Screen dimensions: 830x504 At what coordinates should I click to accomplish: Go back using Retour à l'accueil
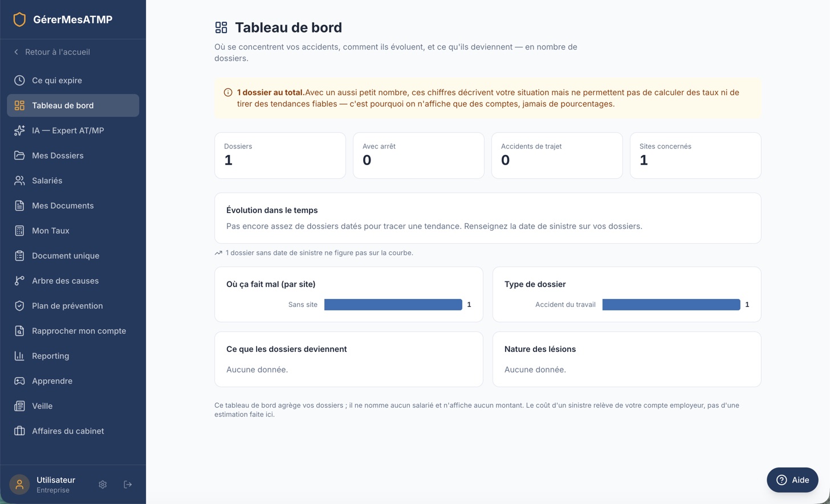click(x=51, y=52)
